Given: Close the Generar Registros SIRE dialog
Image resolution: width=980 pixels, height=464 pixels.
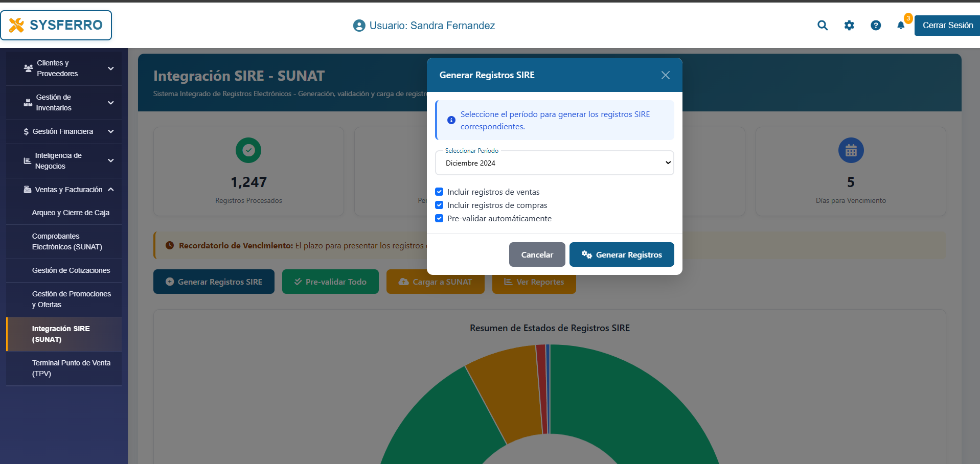Looking at the screenshot, I should click(666, 75).
